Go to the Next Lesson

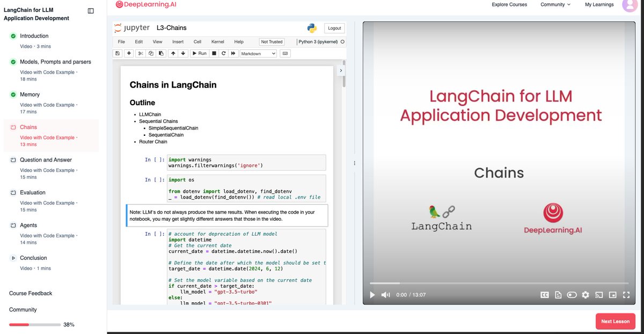(x=615, y=321)
